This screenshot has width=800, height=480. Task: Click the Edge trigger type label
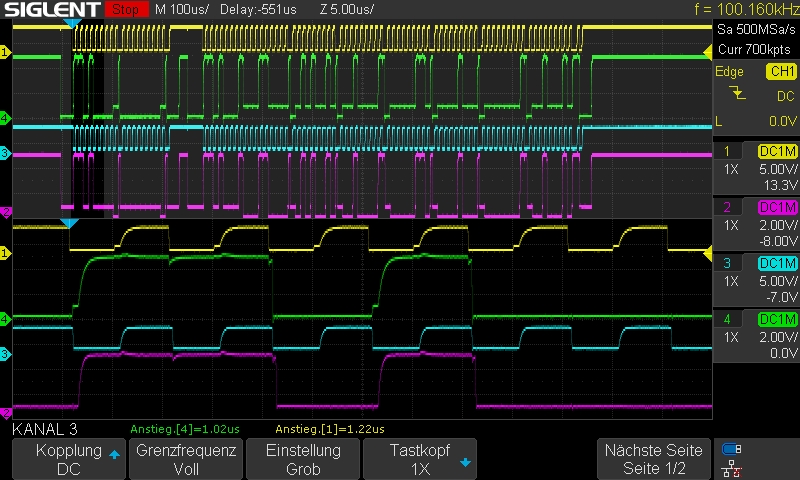pyautogui.click(x=729, y=72)
